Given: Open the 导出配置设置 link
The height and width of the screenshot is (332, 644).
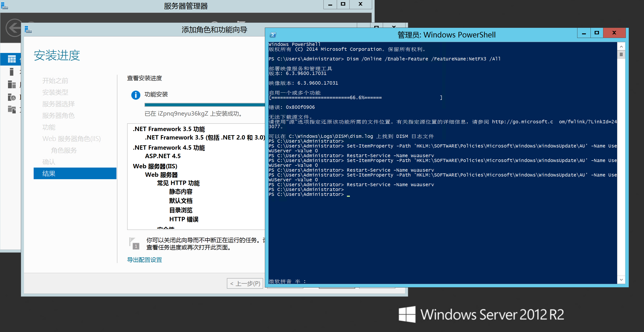Looking at the screenshot, I should point(144,260).
